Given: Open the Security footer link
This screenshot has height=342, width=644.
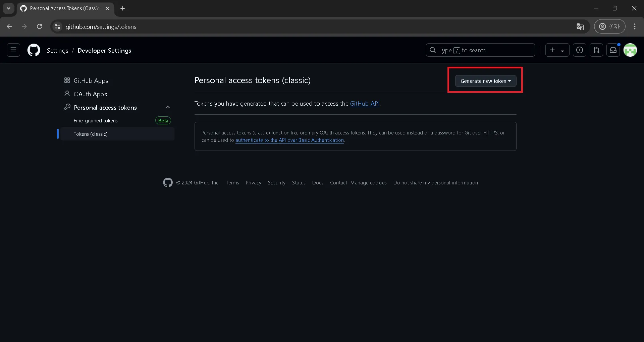Looking at the screenshot, I should [276, 183].
